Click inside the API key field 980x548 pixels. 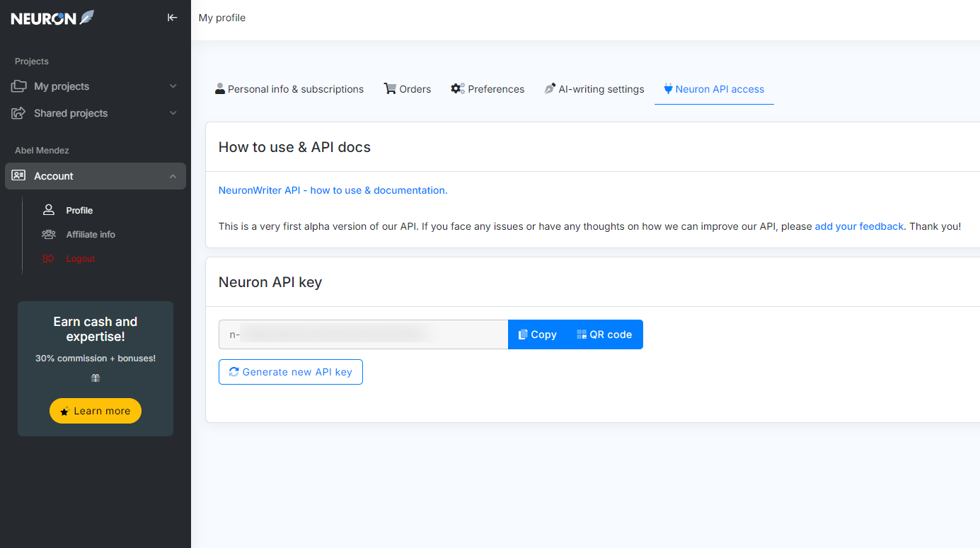pos(363,334)
